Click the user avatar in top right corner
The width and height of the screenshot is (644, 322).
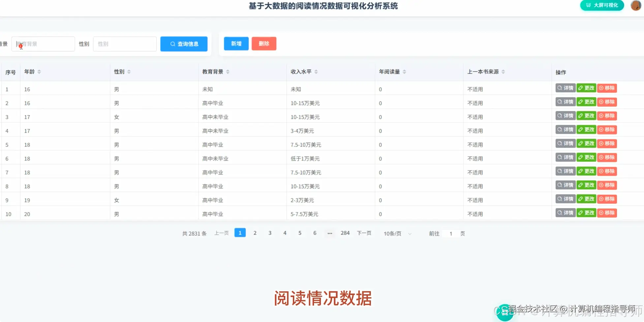click(635, 5)
